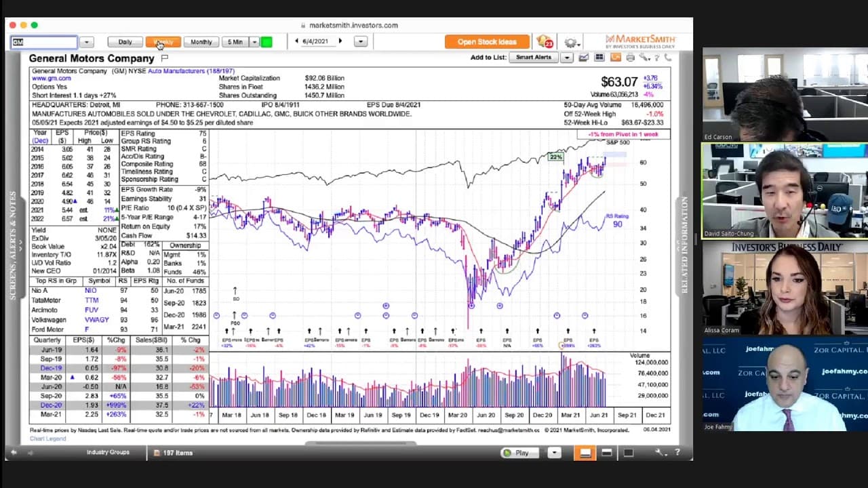Open the help question mark icon
This screenshot has height=488, width=868.
(x=656, y=58)
